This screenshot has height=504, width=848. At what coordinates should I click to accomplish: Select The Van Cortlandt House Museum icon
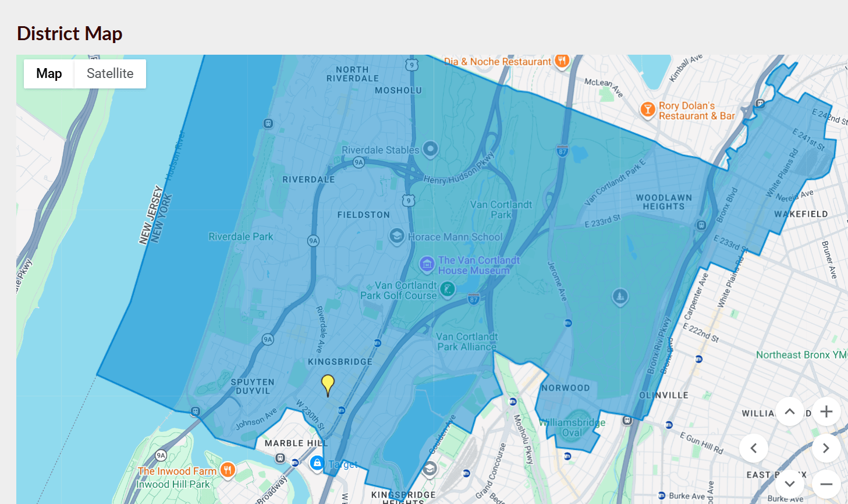pyautogui.click(x=427, y=265)
